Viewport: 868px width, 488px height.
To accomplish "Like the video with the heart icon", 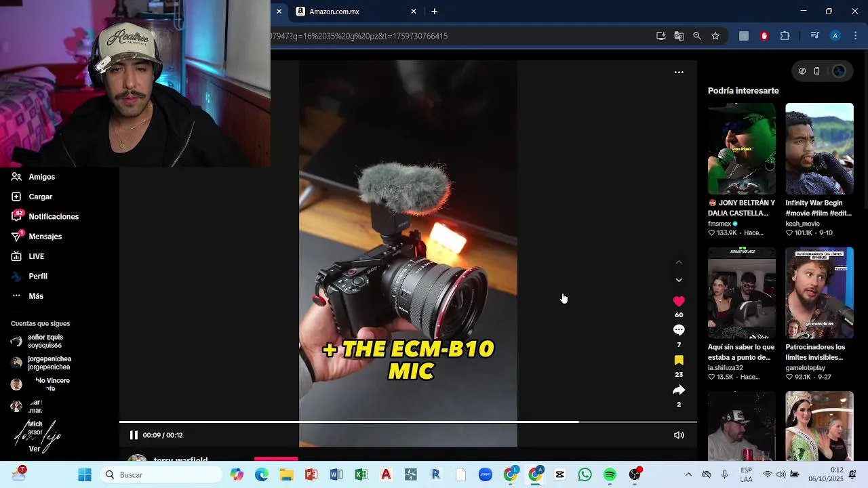I will pyautogui.click(x=679, y=301).
